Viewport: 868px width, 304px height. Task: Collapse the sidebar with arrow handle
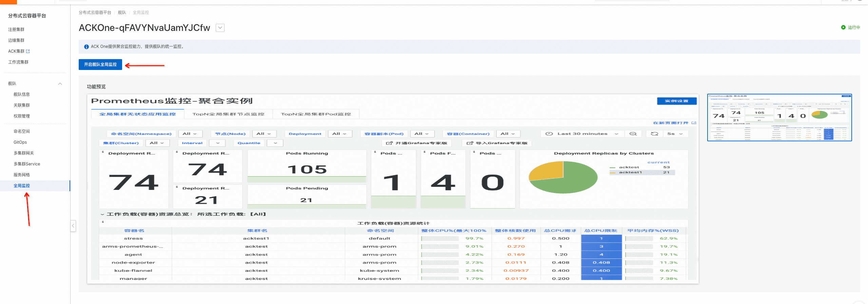(x=73, y=226)
